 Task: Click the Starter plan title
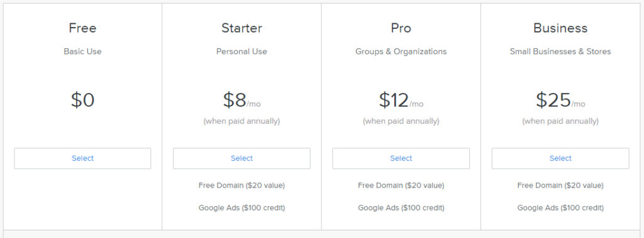point(241,28)
